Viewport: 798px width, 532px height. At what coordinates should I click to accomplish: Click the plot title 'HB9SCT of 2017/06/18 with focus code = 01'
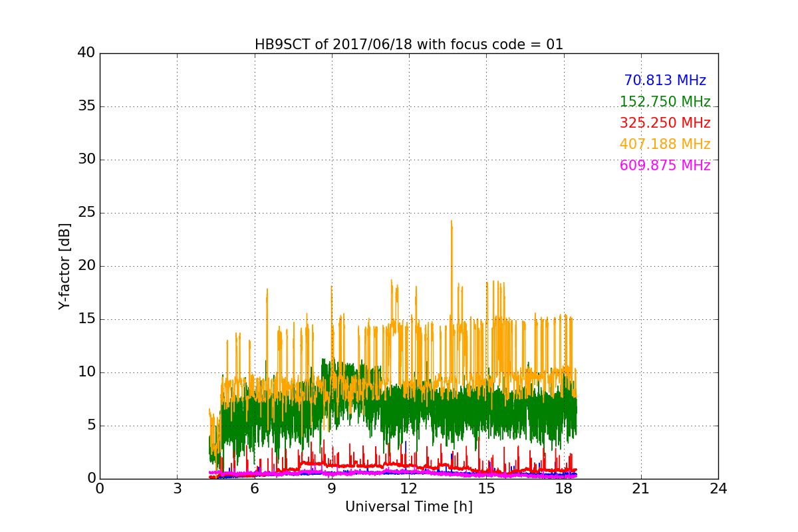coord(409,45)
